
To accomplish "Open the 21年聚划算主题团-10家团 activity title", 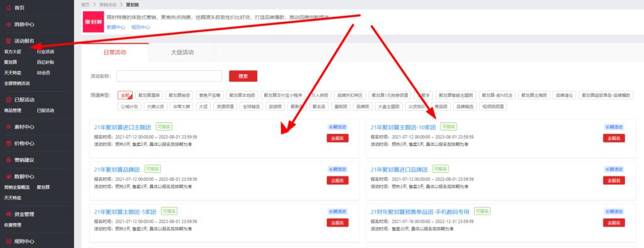I will point(403,127).
